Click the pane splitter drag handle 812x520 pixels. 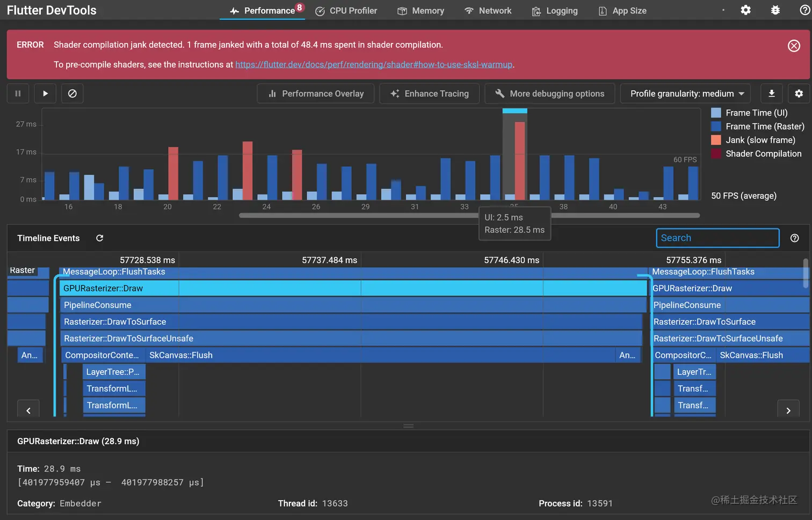[408, 425]
